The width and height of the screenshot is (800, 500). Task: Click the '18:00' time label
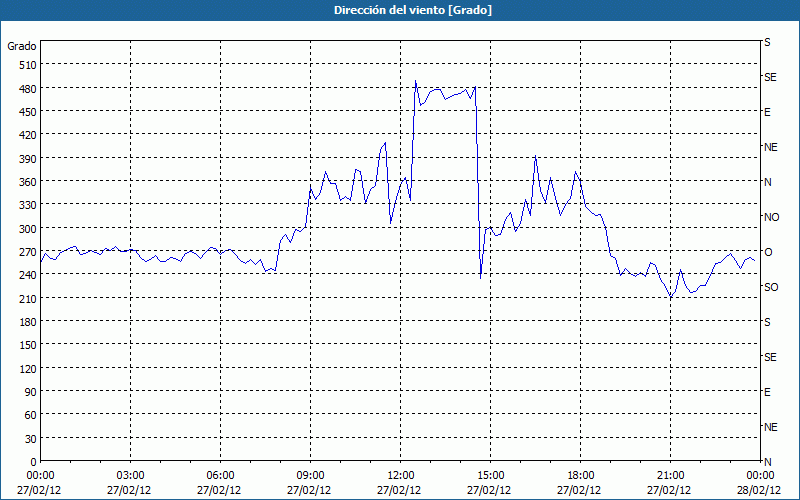[x=581, y=476]
